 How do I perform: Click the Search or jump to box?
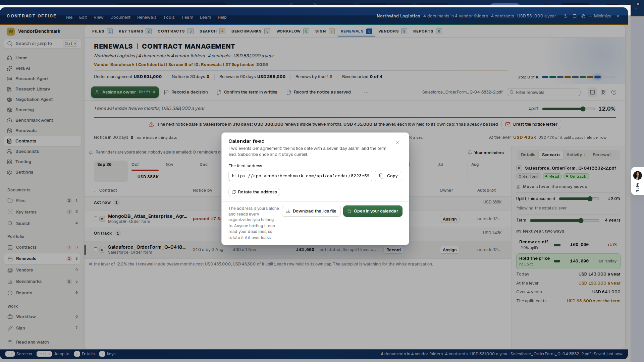42,43
